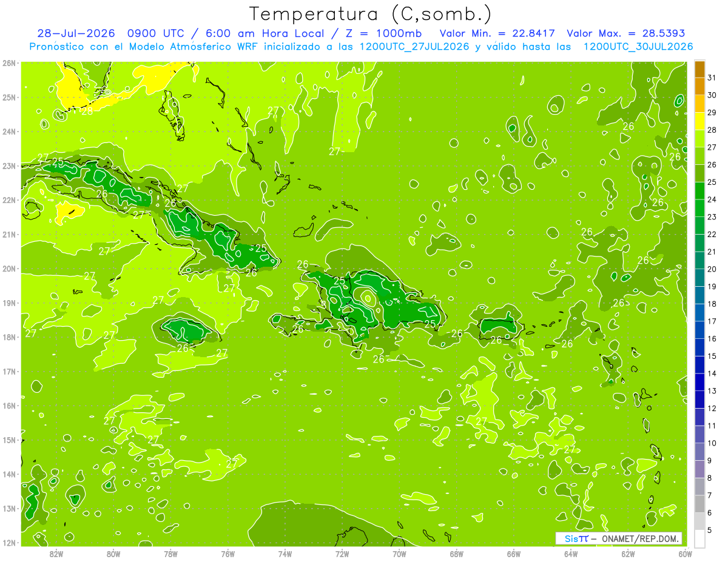The height and width of the screenshot is (562, 728).
Task: Click the yellow scale segment between 28 and 29
Action: [x=699, y=121]
